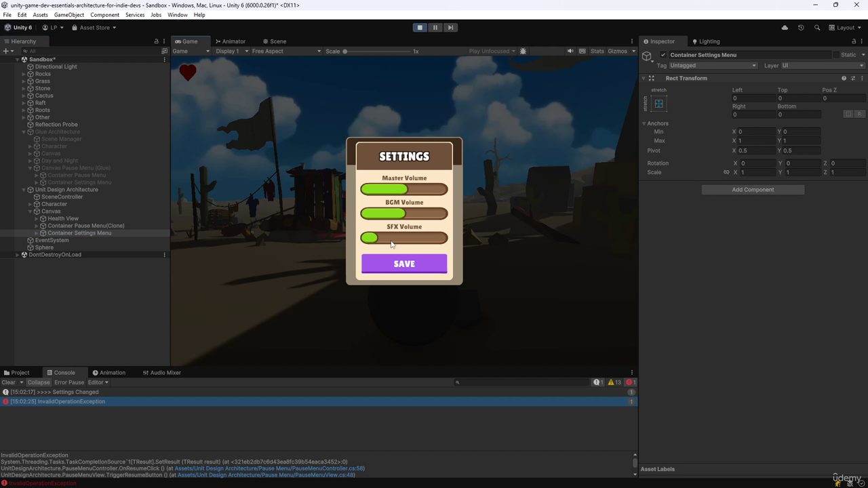Stop play mode with the play button
Screen dimensions: 868x488
pyautogui.click(x=420, y=28)
